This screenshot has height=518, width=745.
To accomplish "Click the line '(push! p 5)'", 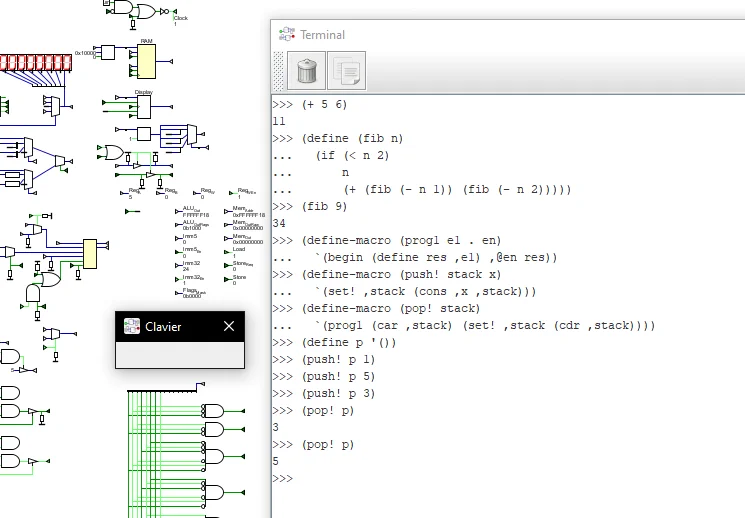I will pos(339,377).
